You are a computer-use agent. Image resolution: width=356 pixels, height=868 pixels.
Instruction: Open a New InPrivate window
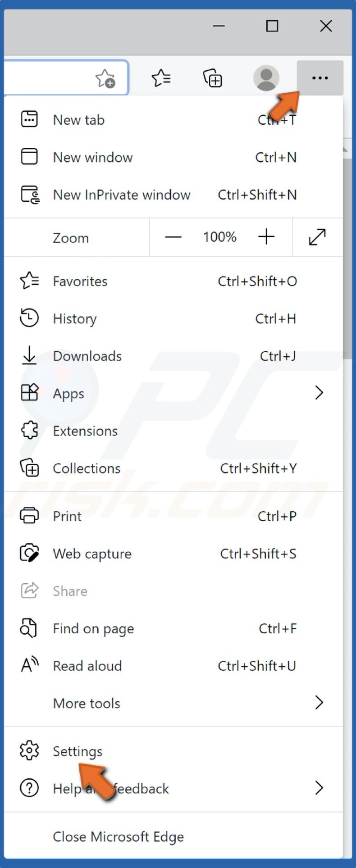(121, 195)
